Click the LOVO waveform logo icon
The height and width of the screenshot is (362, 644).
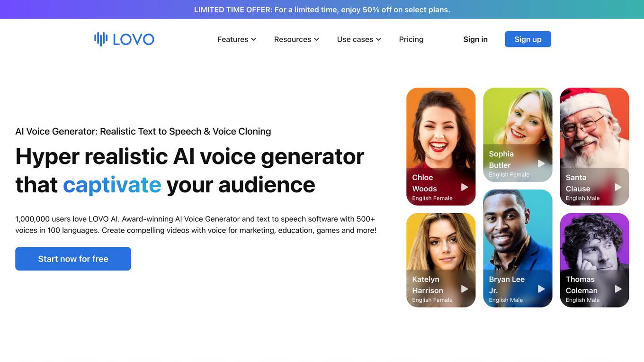point(101,39)
